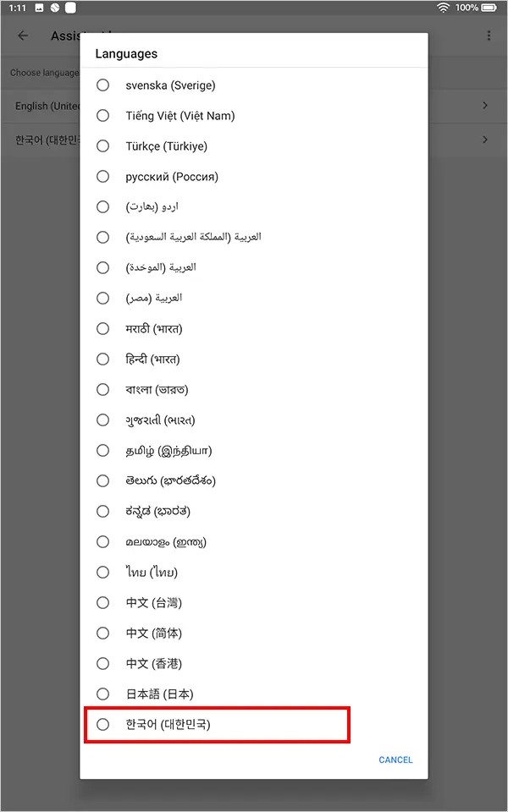Select the Tiếng Việt (Việt Nam) radio button

[103, 115]
